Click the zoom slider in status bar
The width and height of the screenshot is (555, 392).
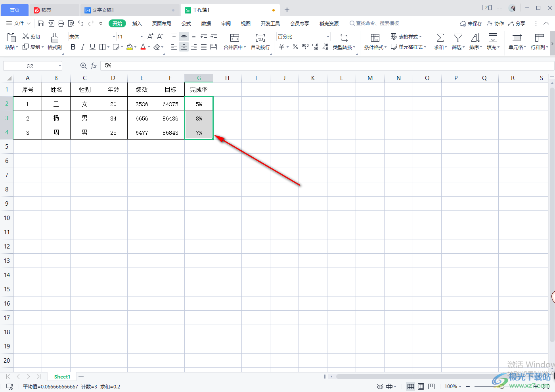[x=502, y=386]
